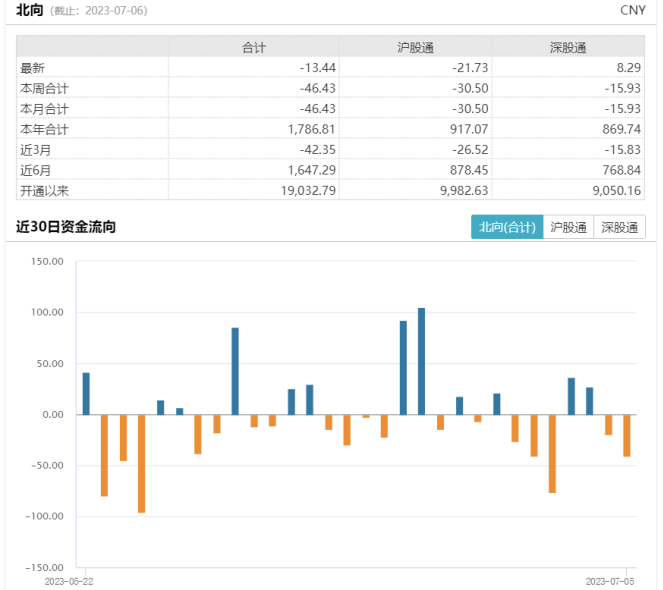Select the 近3月 row label

coord(36,150)
